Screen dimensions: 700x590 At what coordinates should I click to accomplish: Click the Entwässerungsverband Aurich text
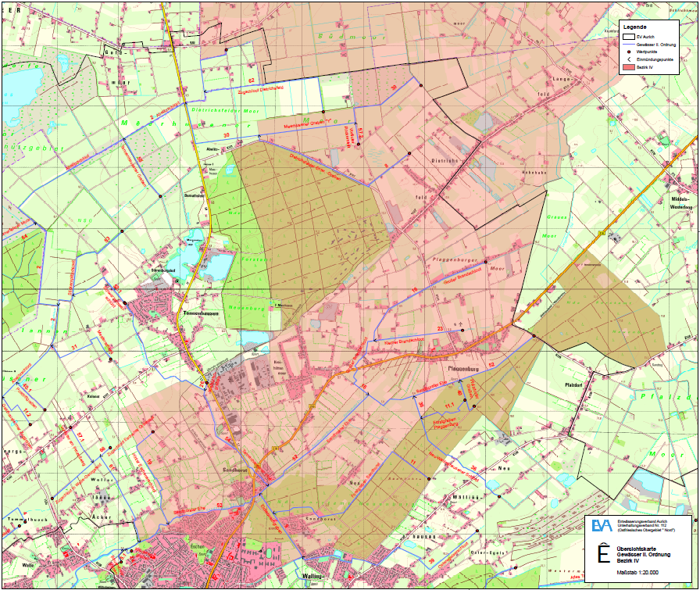pyautogui.click(x=641, y=521)
